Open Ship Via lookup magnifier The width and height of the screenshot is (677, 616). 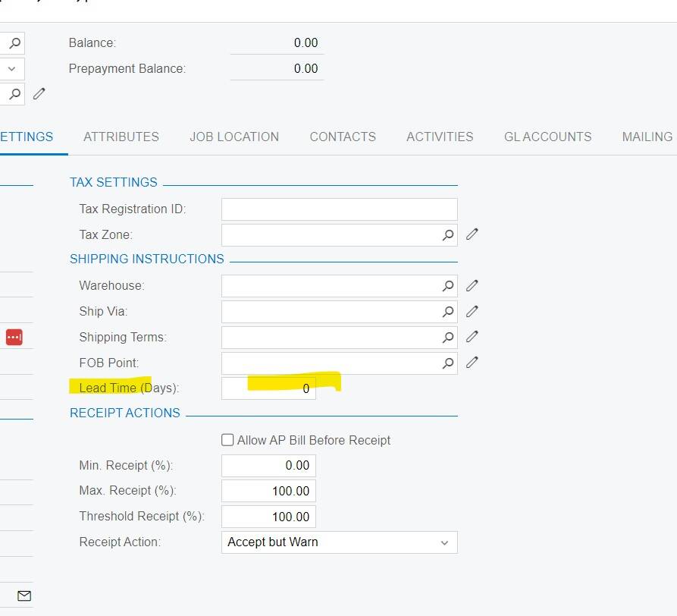pyautogui.click(x=448, y=312)
